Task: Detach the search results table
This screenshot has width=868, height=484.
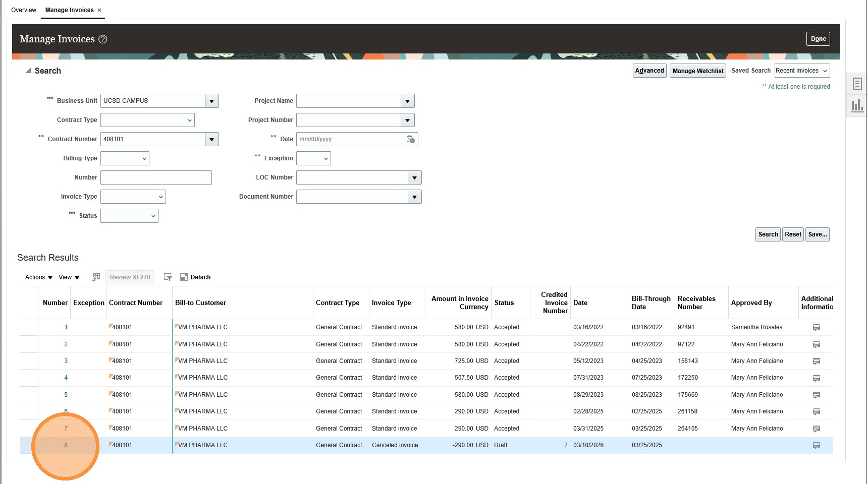Action: click(195, 277)
